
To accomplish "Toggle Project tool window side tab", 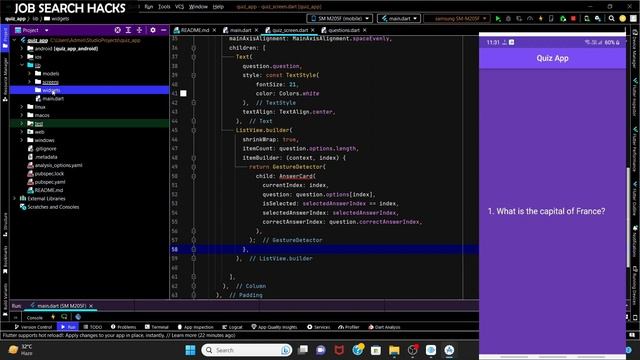I will pyautogui.click(x=5, y=38).
